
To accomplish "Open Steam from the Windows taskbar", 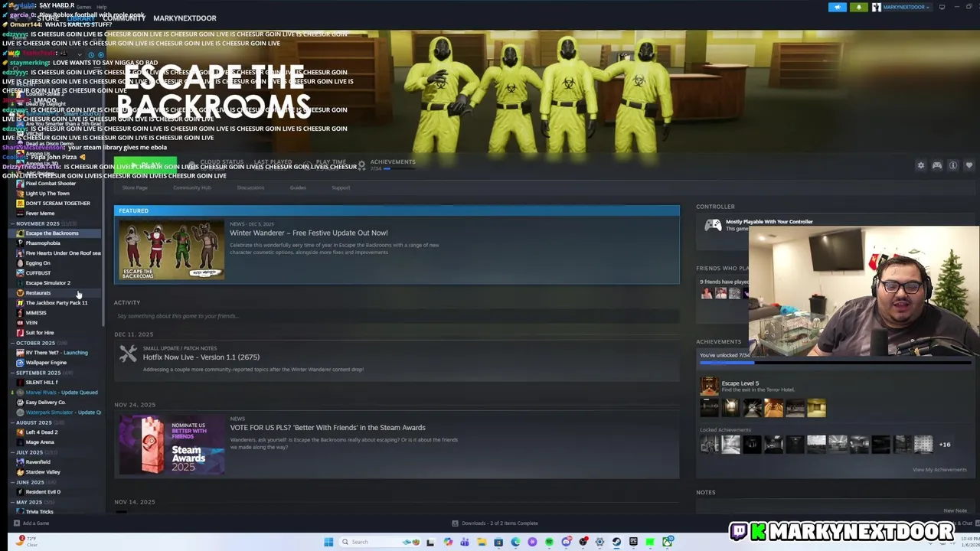I will coord(616,542).
